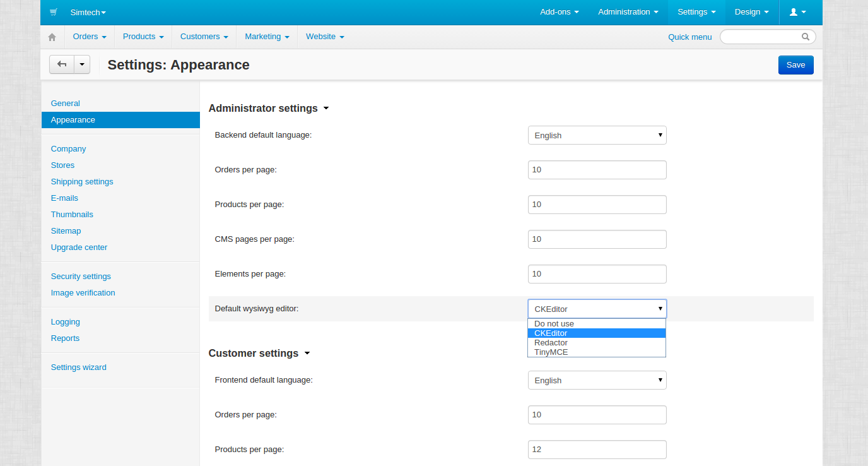Click the Orders per page admin field
The height and width of the screenshot is (466, 868).
(x=597, y=170)
